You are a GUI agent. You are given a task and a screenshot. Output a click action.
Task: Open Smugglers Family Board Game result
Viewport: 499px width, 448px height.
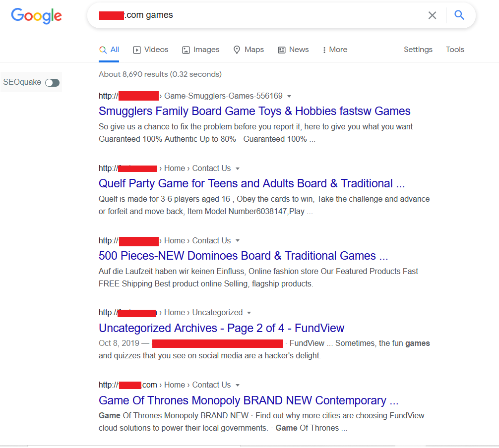click(x=254, y=111)
